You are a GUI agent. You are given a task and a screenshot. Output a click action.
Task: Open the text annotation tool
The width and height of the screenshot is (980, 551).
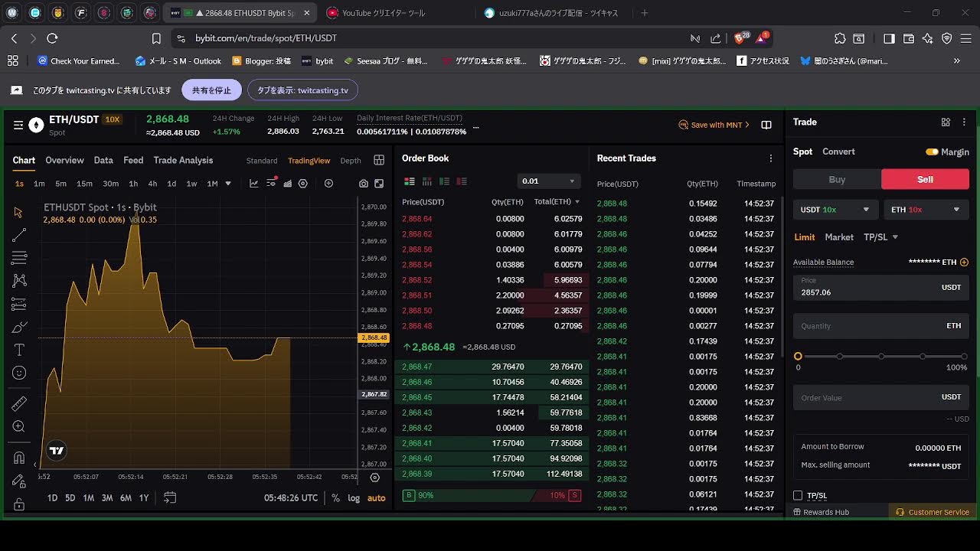[18, 350]
